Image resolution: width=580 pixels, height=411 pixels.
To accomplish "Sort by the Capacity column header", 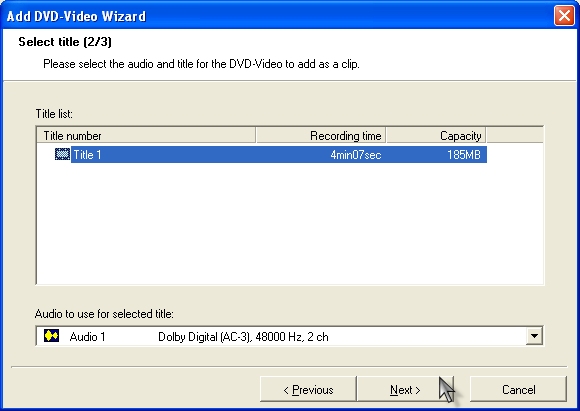I will coord(436,136).
